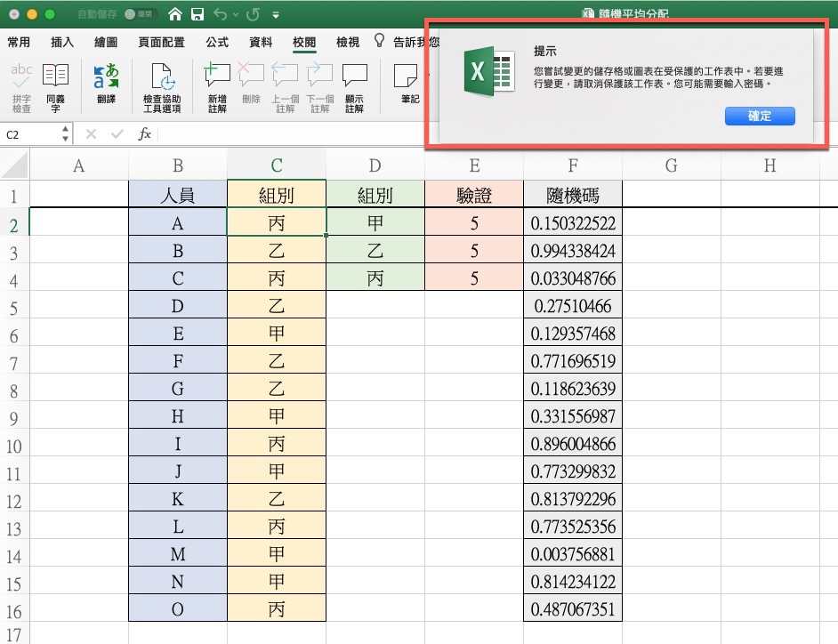Expand the undo history dropdown arrow
Screen dimensions: 838x644
tap(236, 15)
